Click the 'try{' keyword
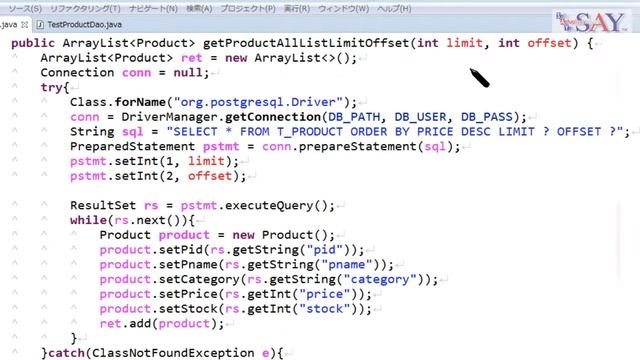Image resolution: width=640 pixels, height=360 pixels. [55, 87]
